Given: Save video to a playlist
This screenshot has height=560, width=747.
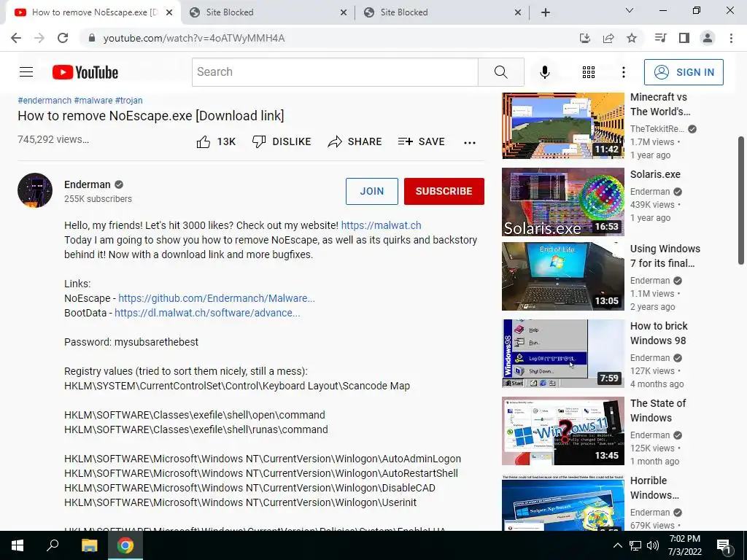Looking at the screenshot, I should [x=421, y=141].
